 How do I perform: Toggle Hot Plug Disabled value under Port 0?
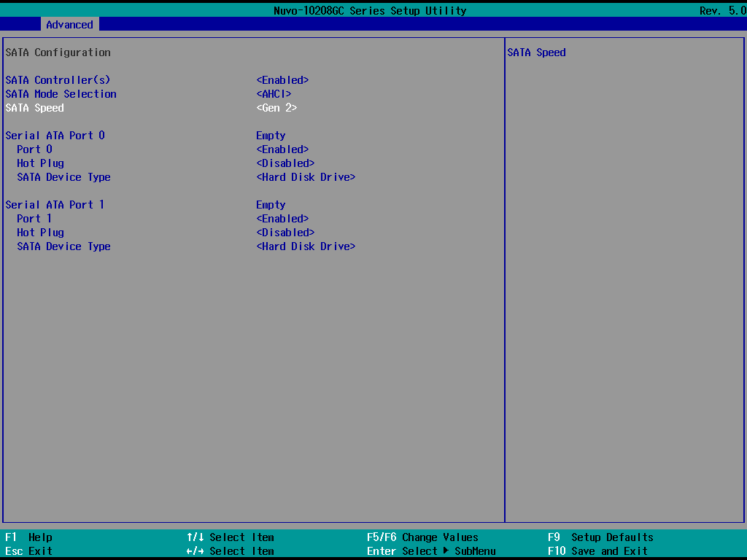(285, 163)
